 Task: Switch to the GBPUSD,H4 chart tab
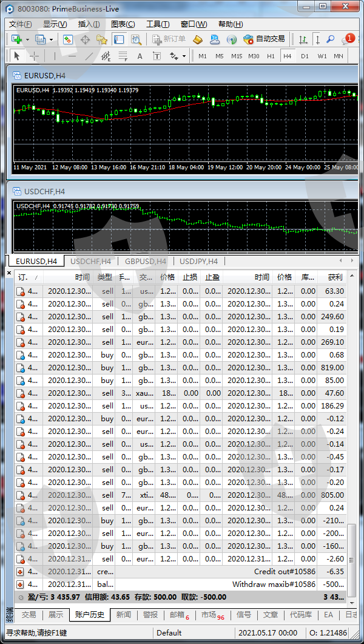[145, 262]
